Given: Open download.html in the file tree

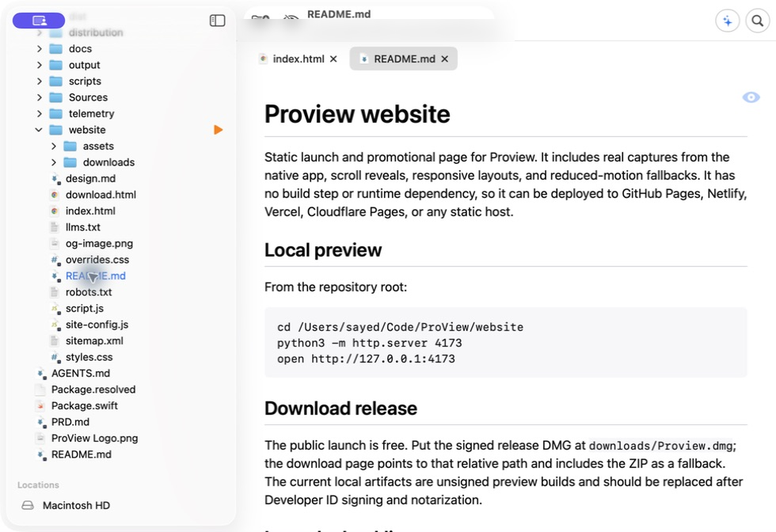Looking at the screenshot, I should tap(101, 195).
